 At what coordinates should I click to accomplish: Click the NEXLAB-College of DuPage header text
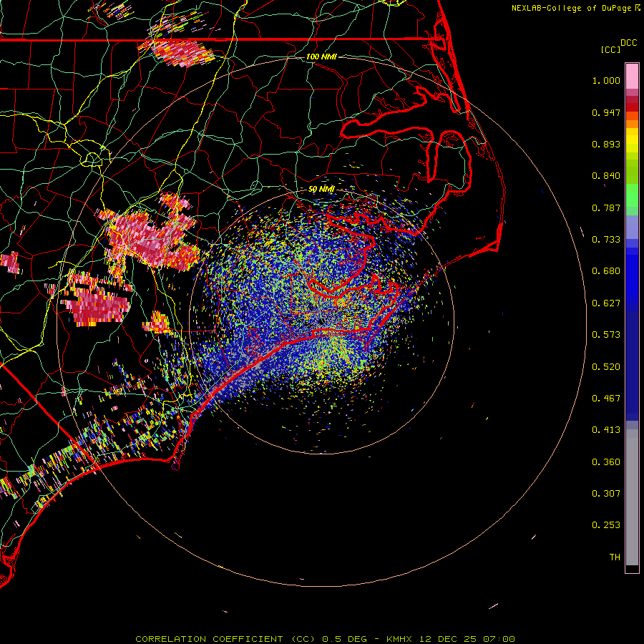[x=571, y=8]
